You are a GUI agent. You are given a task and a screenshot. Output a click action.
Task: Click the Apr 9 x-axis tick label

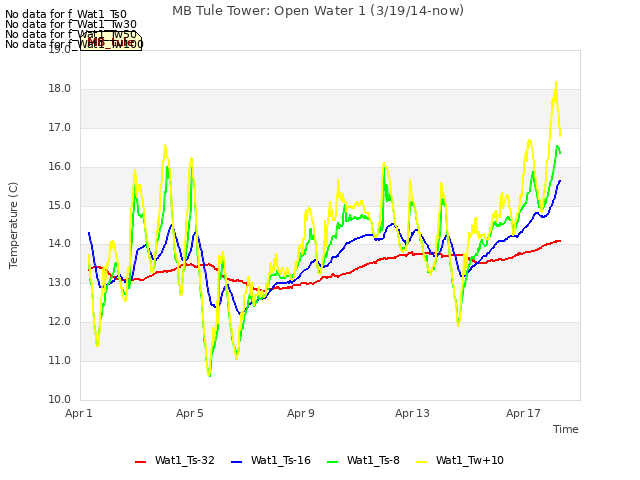(301, 413)
